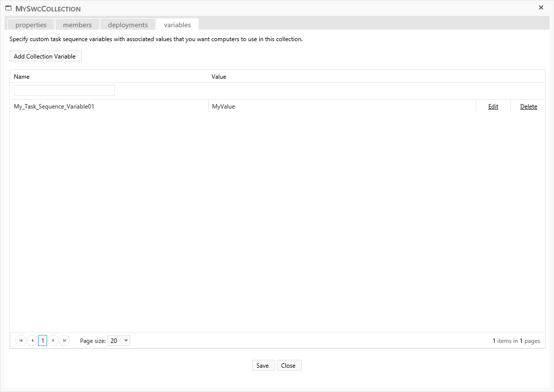The width and height of the screenshot is (554, 392).
Task: Go to the previous page
Action: click(32, 340)
